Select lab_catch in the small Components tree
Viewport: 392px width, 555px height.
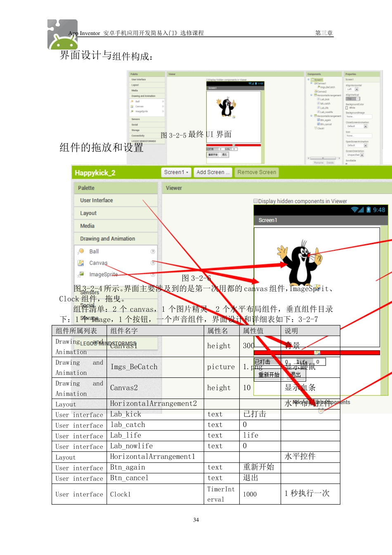point(325,104)
